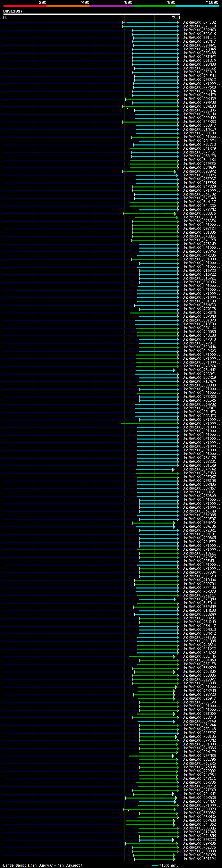Click the white query sequence bar
Screen dimensions: 222x868
pos(91,14)
